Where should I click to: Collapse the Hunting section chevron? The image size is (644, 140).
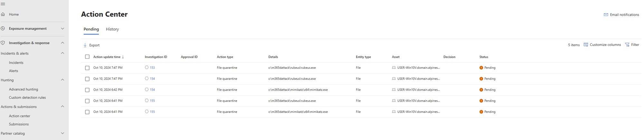[62, 80]
